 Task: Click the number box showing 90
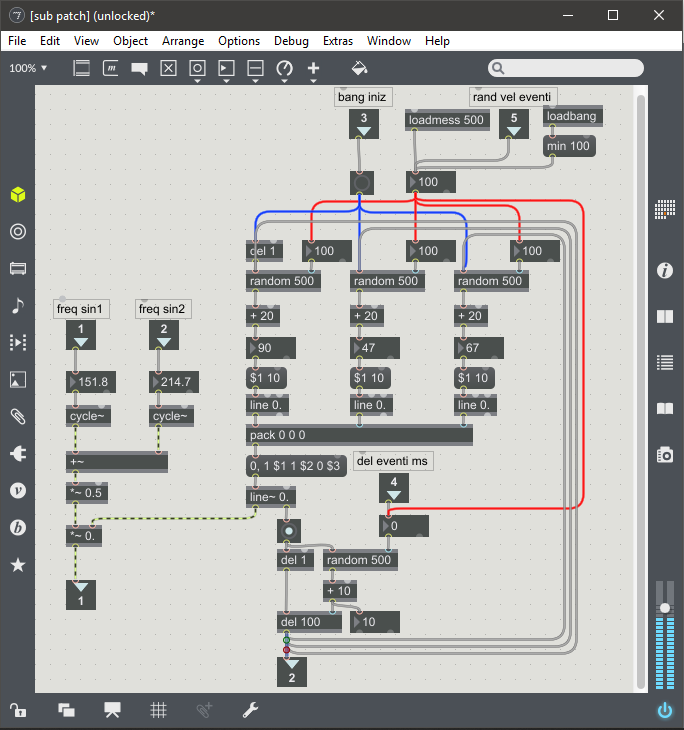pyautogui.click(x=271, y=348)
